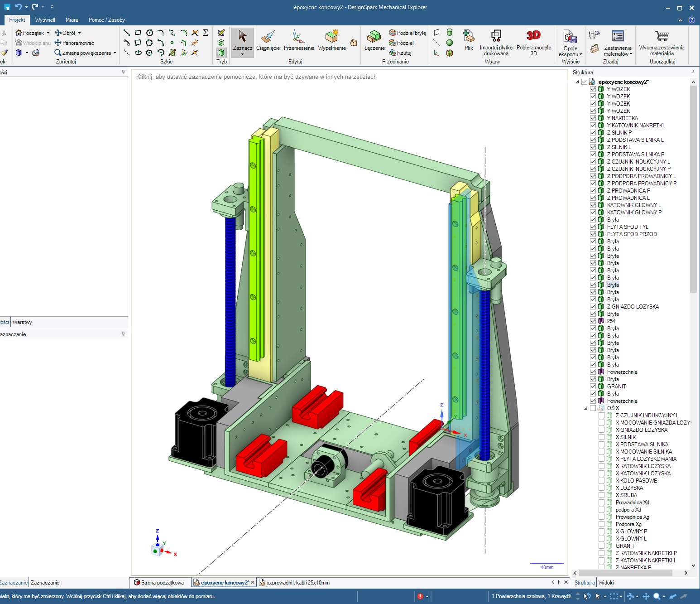Switch to the Wyświetl ribbon tab
Viewport: 700px width, 604px height.
[x=45, y=20]
